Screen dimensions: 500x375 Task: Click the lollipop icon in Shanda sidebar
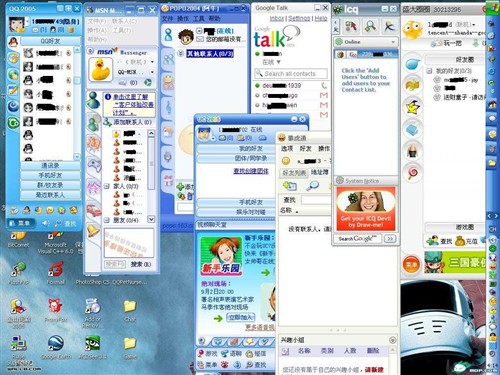[x=413, y=173]
